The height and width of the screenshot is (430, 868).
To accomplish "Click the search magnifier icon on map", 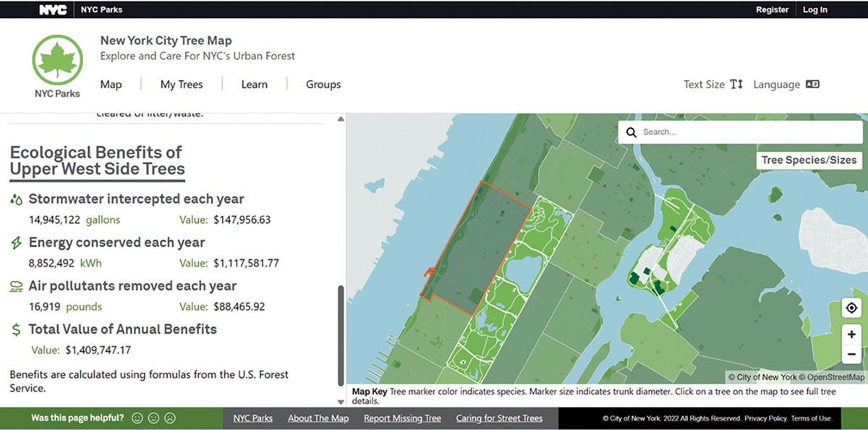I will pyautogui.click(x=631, y=132).
